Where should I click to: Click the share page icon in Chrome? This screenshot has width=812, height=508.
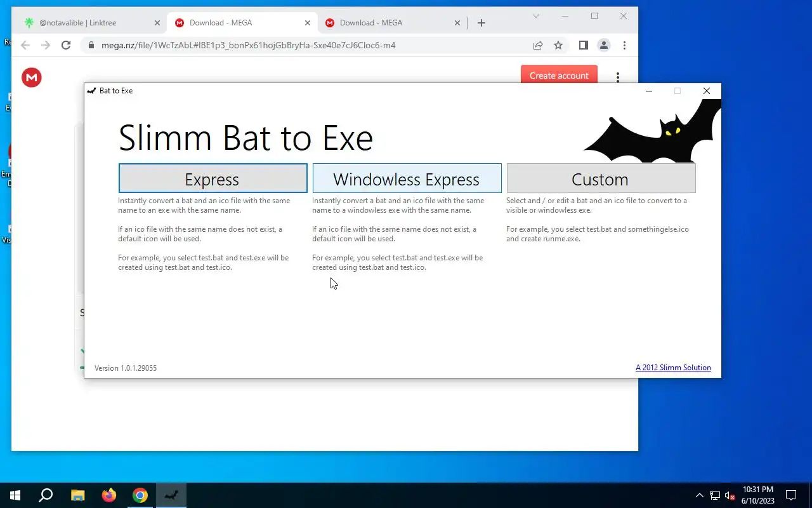[x=538, y=45]
